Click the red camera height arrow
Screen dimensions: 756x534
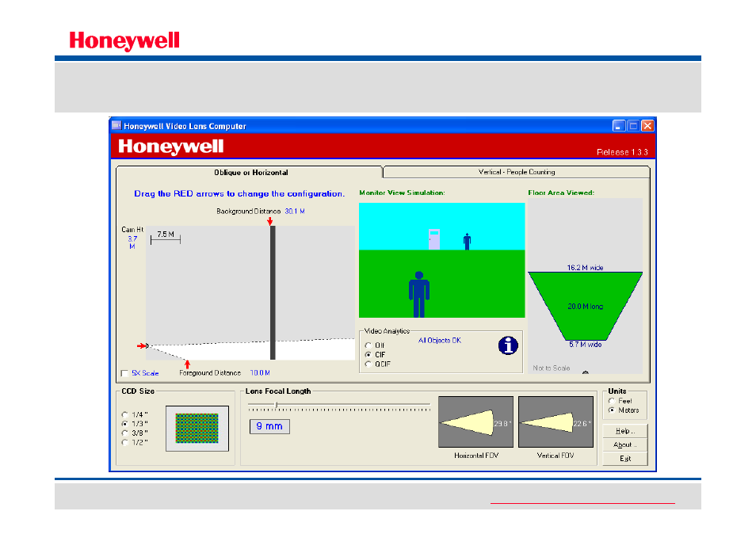click(x=142, y=345)
